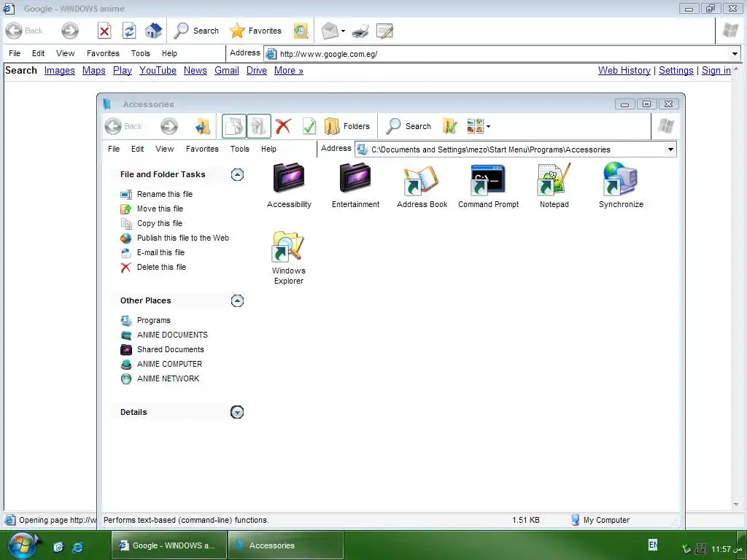
Task: Click Delete this file
Action: click(x=161, y=267)
